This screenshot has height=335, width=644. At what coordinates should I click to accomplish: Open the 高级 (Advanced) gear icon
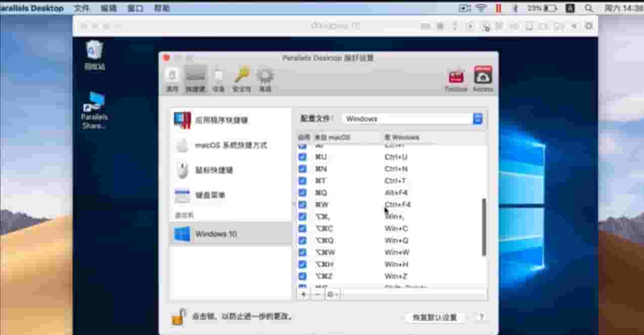pos(265,79)
